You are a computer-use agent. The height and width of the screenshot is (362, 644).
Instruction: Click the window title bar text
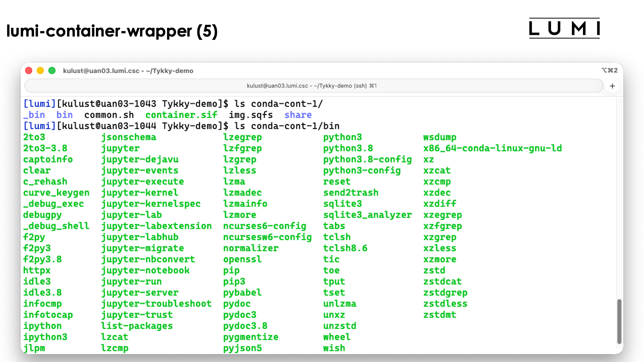(x=128, y=71)
